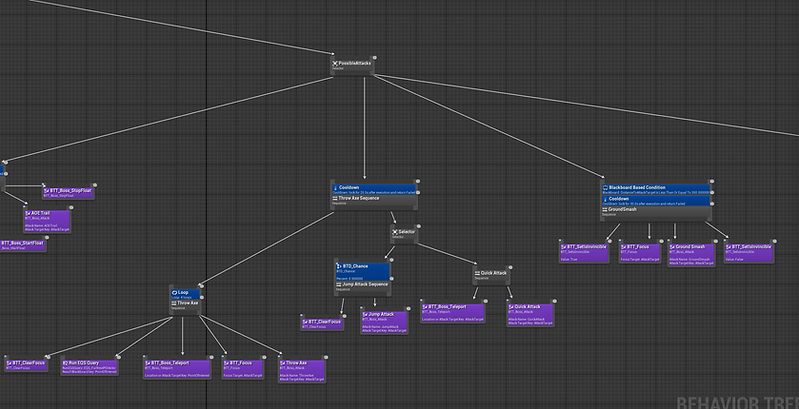Select the Jump Attack Sequence node
799x409 pixels.
(x=362, y=287)
